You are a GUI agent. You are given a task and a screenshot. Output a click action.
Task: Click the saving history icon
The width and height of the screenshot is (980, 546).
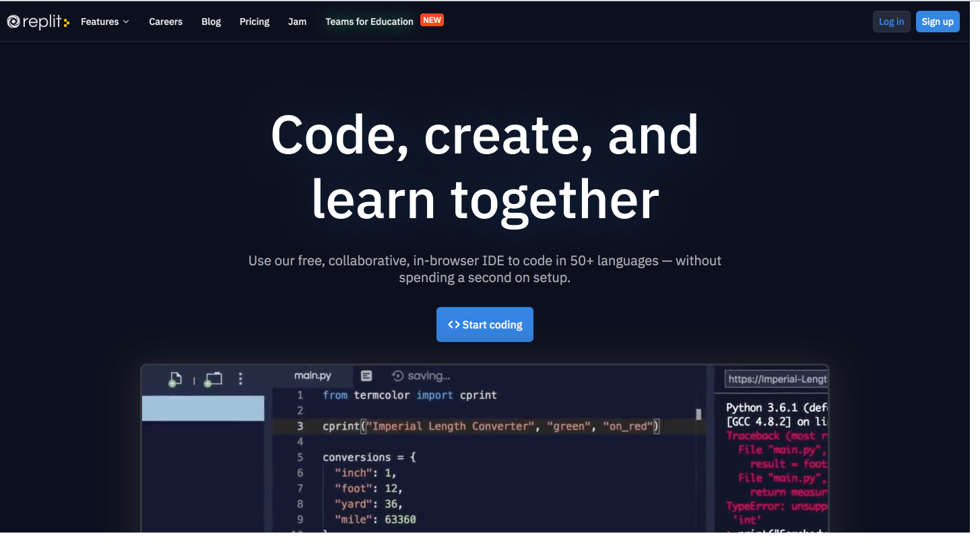tap(397, 377)
